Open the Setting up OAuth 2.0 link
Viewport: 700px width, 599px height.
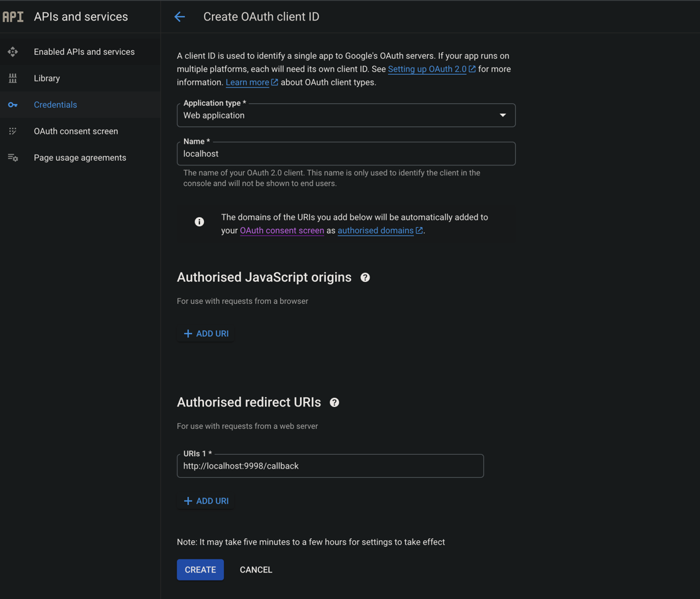pos(427,69)
